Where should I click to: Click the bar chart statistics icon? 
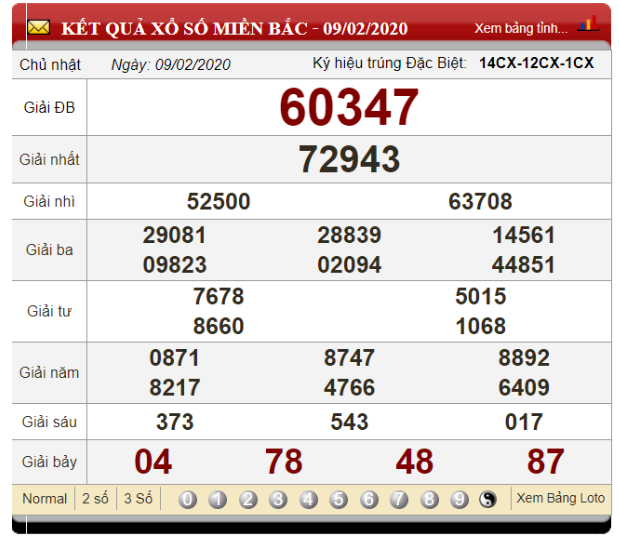tap(589, 24)
